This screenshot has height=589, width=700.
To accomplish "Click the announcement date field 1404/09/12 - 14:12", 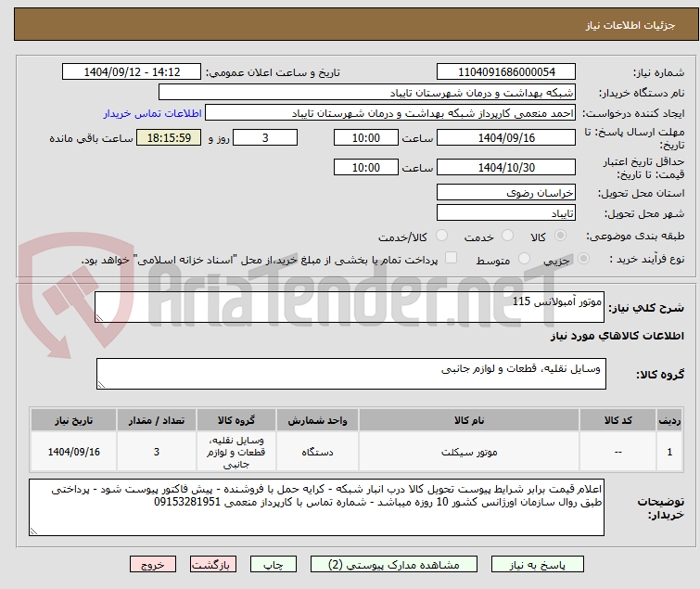I will [132, 72].
